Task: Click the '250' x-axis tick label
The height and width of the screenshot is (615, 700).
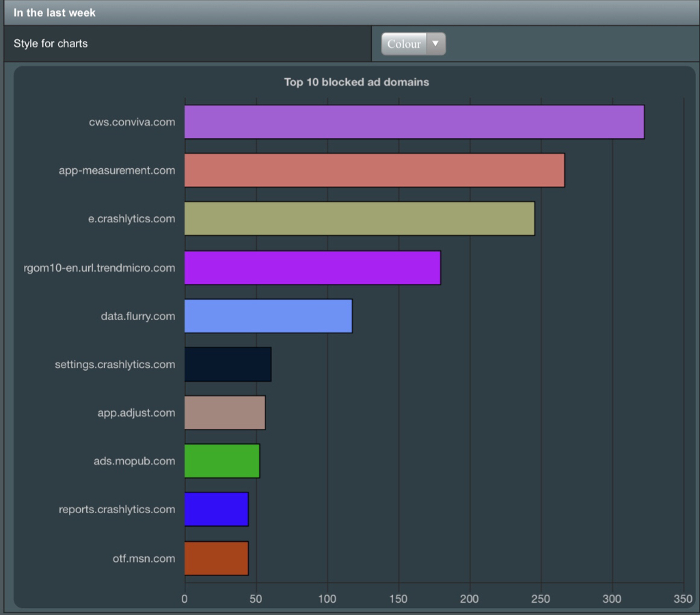Action: click(541, 599)
